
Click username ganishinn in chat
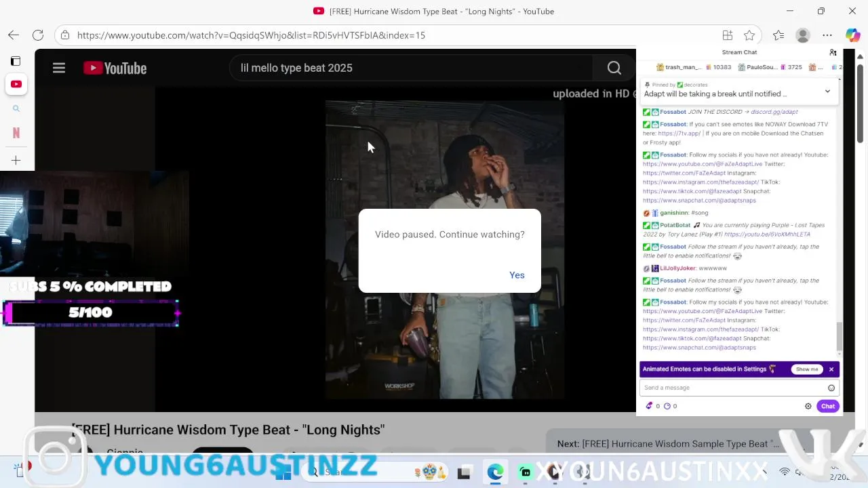pos(674,213)
